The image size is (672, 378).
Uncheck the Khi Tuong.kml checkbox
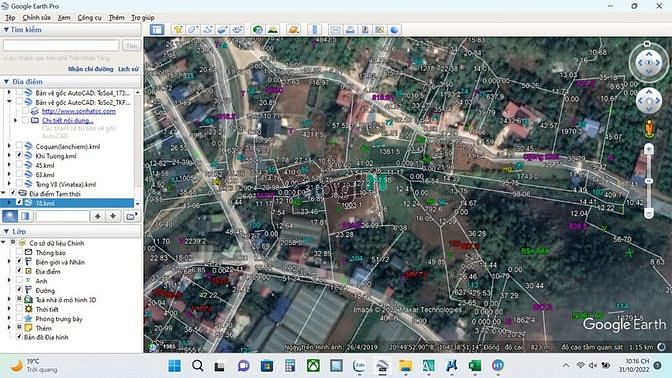(19, 156)
